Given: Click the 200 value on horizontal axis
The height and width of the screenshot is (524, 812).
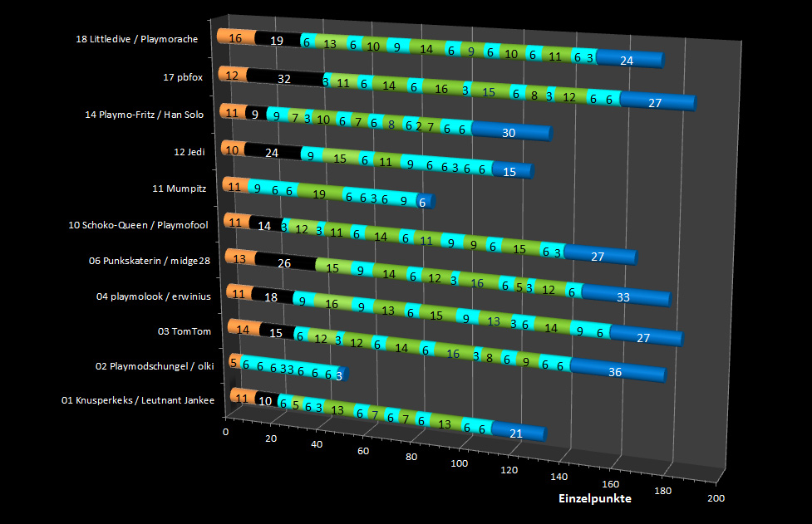Looking at the screenshot, I should (x=716, y=498).
